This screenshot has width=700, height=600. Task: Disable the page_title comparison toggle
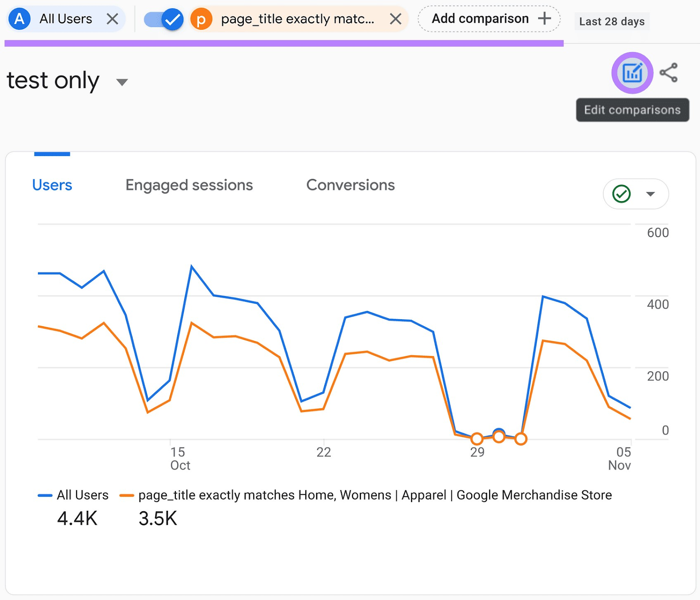click(164, 19)
